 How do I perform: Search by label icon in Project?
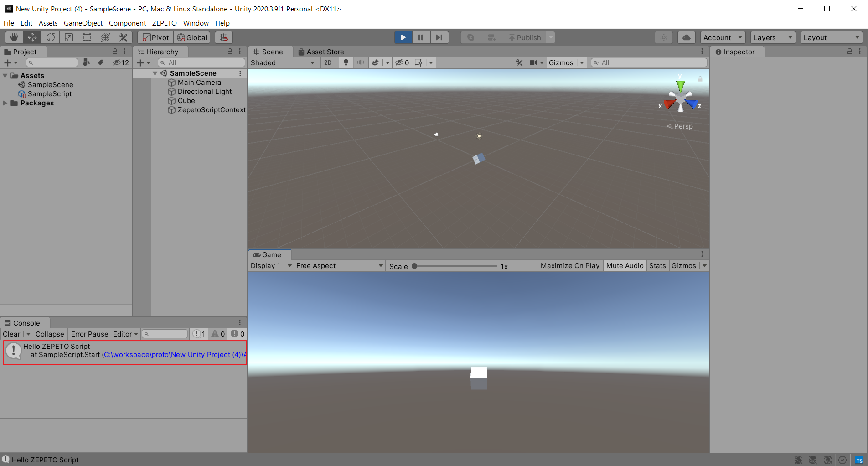tap(101, 62)
